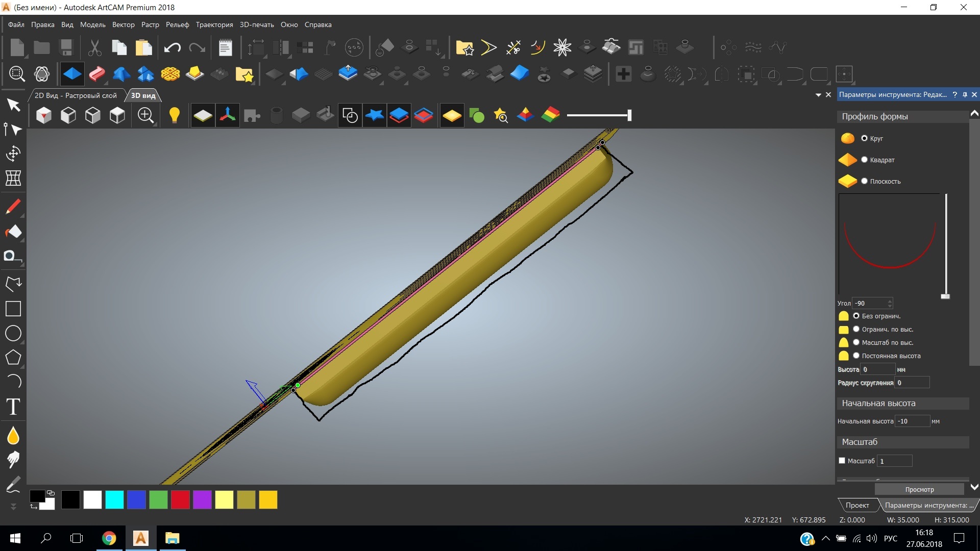Pick the cyan color swatch

pyautogui.click(x=114, y=499)
